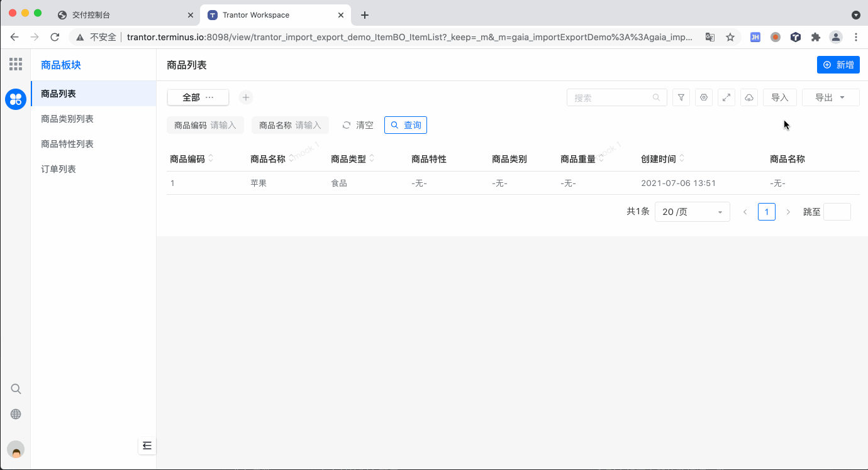Click the 共1条 total count text

pyautogui.click(x=638, y=212)
